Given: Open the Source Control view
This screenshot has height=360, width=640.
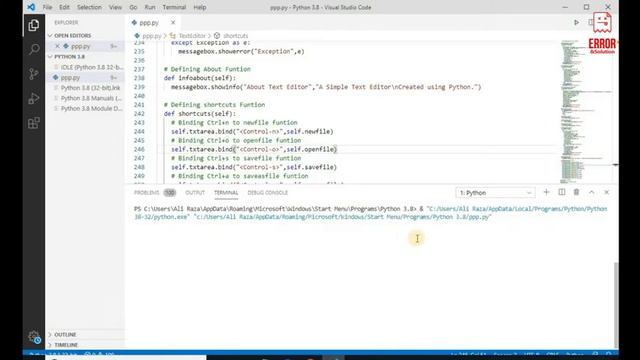Looking at the screenshot, I should (x=34, y=74).
